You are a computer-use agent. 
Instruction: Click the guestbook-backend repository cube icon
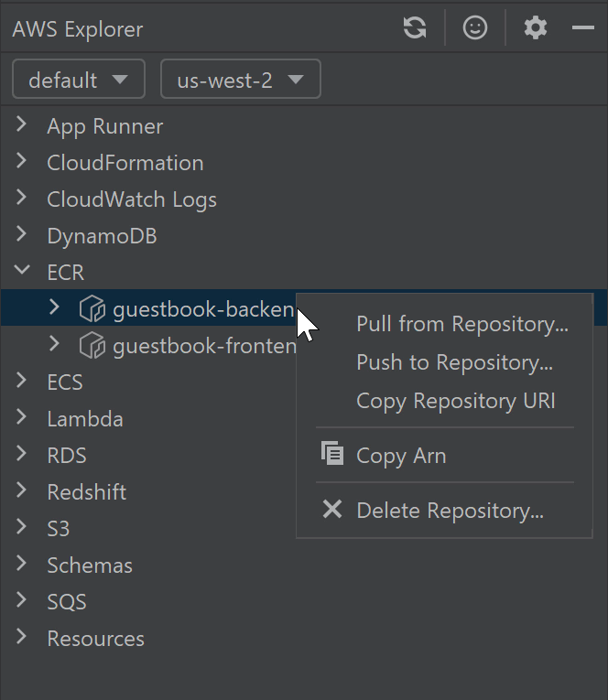tap(92, 309)
